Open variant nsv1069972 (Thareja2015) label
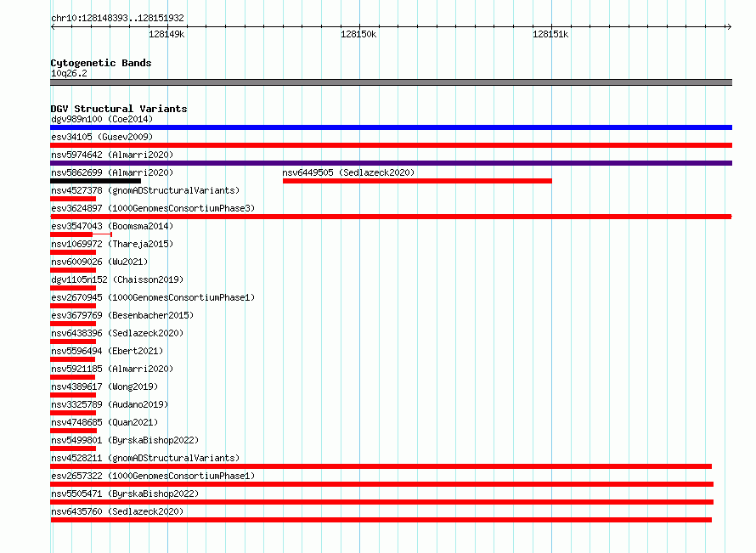Image resolution: width=756 pixels, height=553 pixels. [x=112, y=244]
